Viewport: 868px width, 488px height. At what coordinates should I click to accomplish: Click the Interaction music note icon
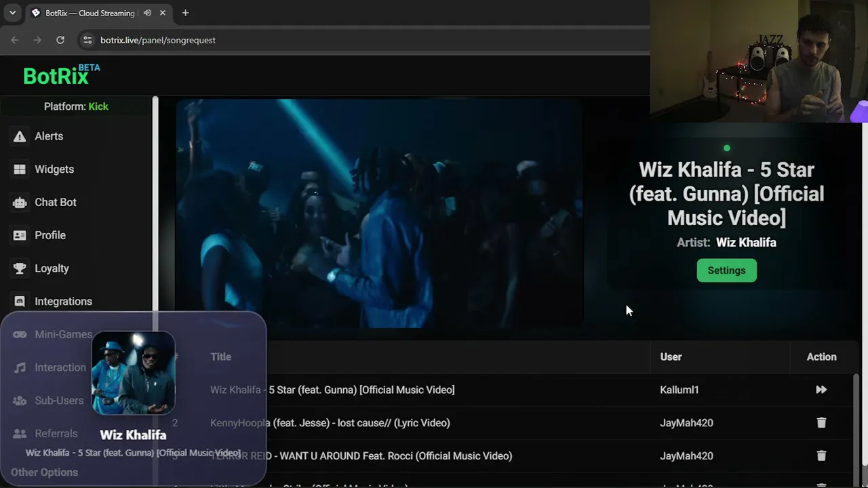[x=20, y=367]
